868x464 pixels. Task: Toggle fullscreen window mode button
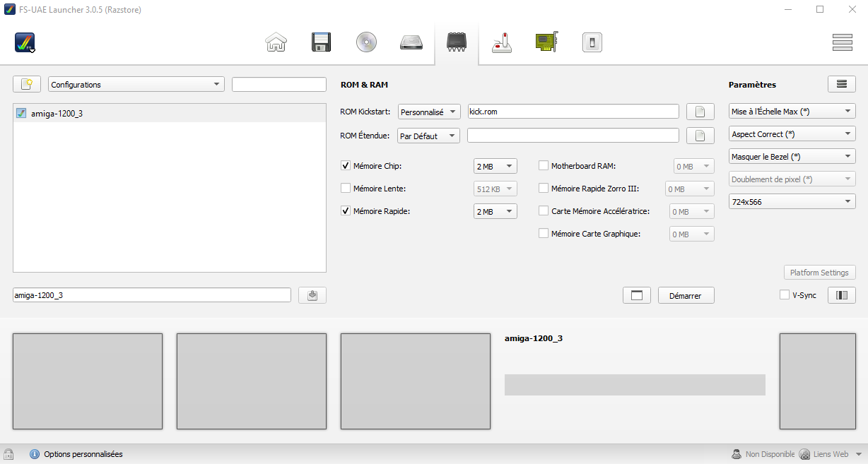pos(637,295)
